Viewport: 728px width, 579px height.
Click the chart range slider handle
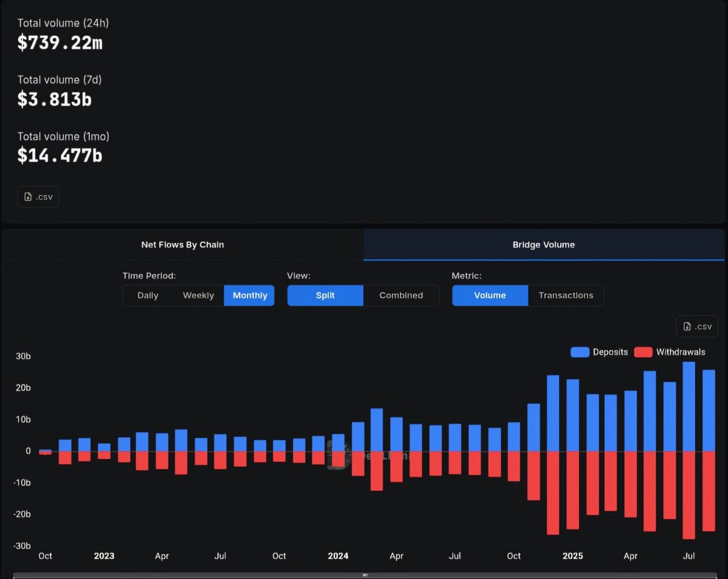tap(366, 575)
